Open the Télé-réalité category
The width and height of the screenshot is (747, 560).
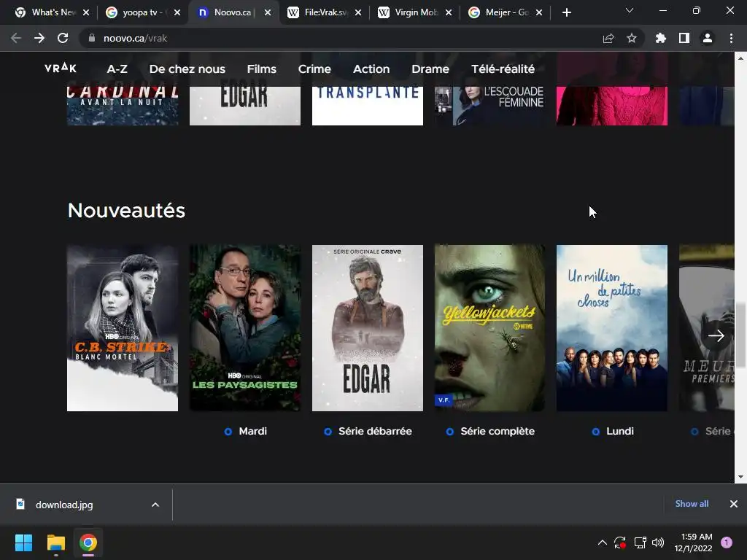pyautogui.click(x=503, y=69)
